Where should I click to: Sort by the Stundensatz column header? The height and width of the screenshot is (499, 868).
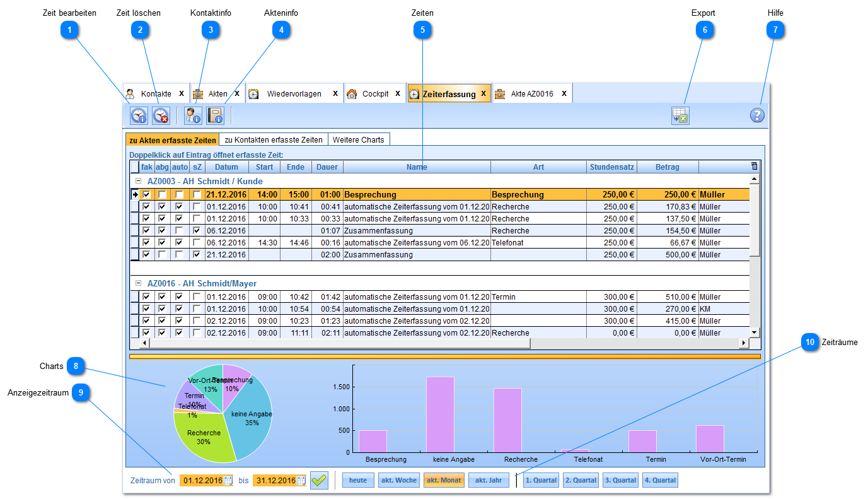click(611, 167)
